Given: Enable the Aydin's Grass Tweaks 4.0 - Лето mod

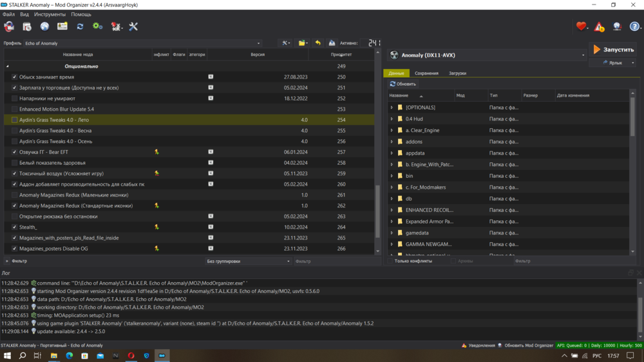Looking at the screenshot, I should (14, 120).
